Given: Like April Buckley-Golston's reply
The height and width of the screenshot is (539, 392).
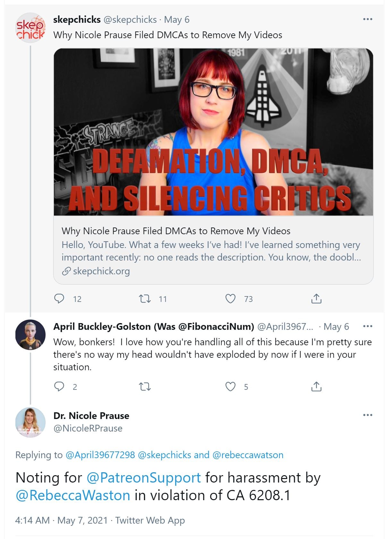Looking at the screenshot, I should point(230,386).
